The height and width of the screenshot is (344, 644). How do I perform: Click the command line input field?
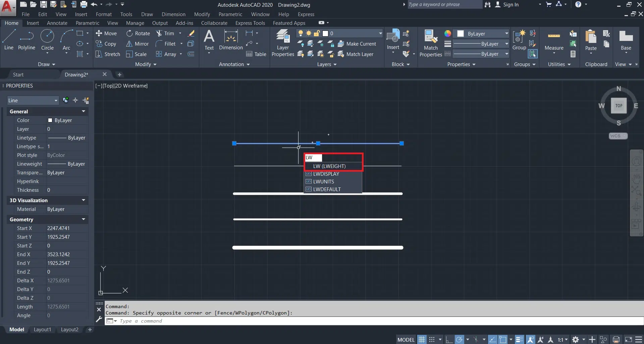click(x=369, y=321)
